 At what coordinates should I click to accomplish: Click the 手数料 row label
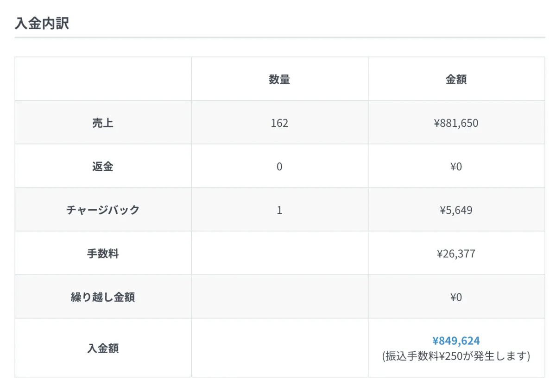(x=103, y=254)
